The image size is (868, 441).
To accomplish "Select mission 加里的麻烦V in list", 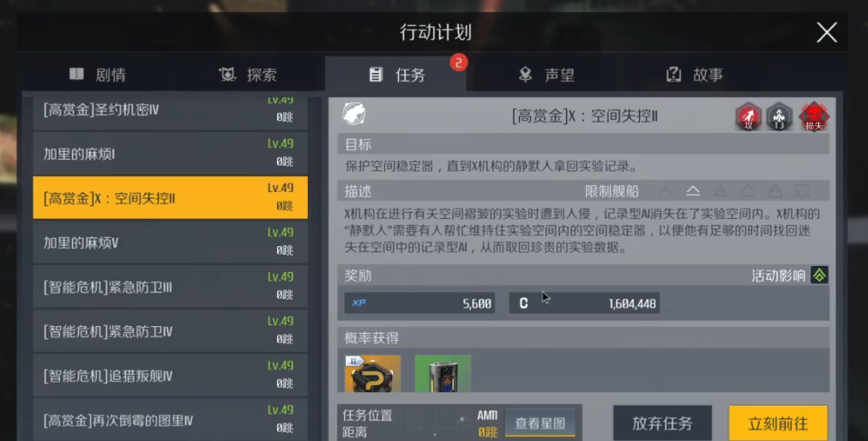I will [x=170, y=242].
